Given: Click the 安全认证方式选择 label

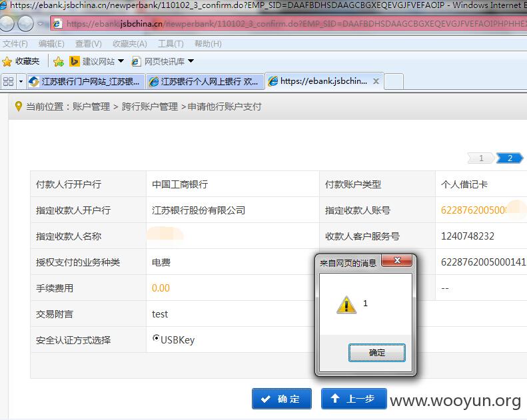Looking at the screenshot, I should point(73,340).
